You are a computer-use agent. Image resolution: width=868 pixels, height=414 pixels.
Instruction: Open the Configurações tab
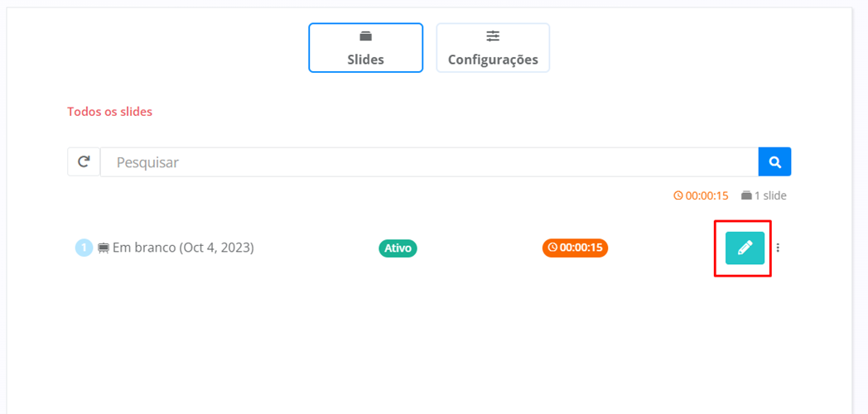pyautogui.click(x=493, y=48)
